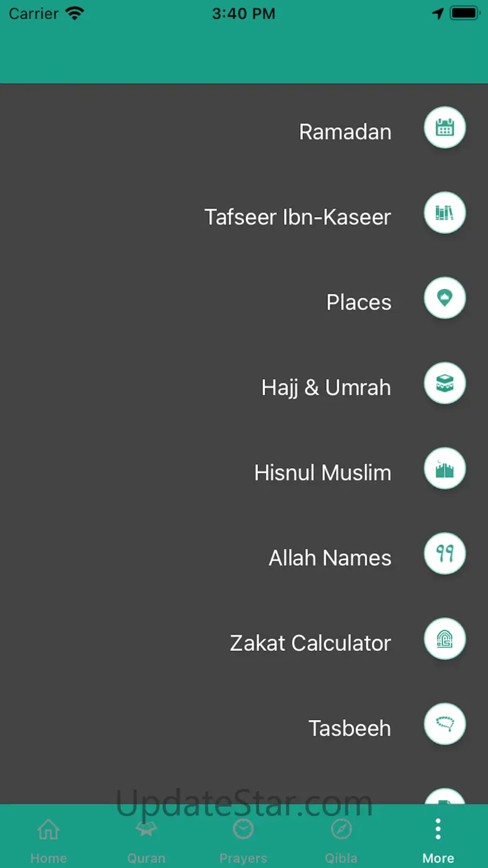Open the Tasbeeh prayer beads icon
The width and height of the screenshot is (488, 868).
[x=445, y=723]
